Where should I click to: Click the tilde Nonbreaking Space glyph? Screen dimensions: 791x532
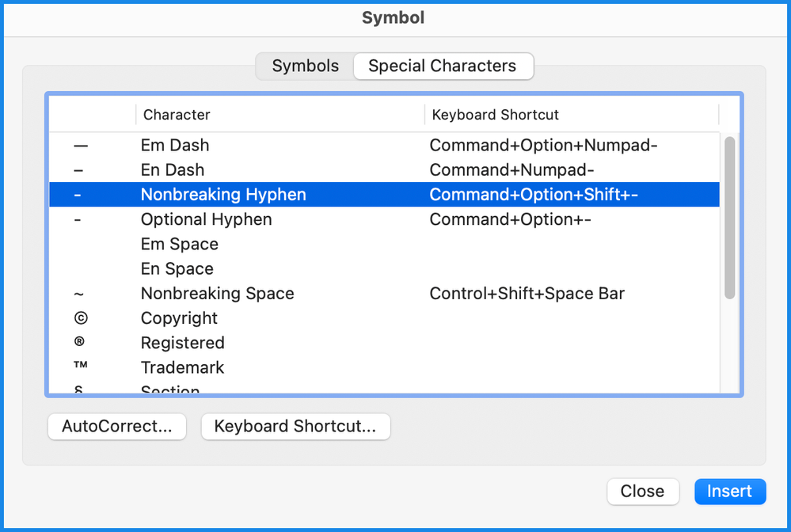(78, 294)
